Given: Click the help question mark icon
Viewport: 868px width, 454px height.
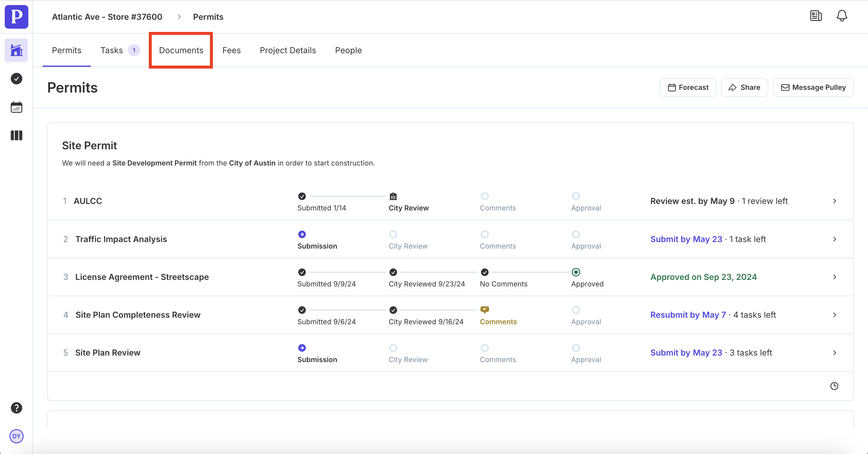Looking at the screenshot, I should 16,408.
